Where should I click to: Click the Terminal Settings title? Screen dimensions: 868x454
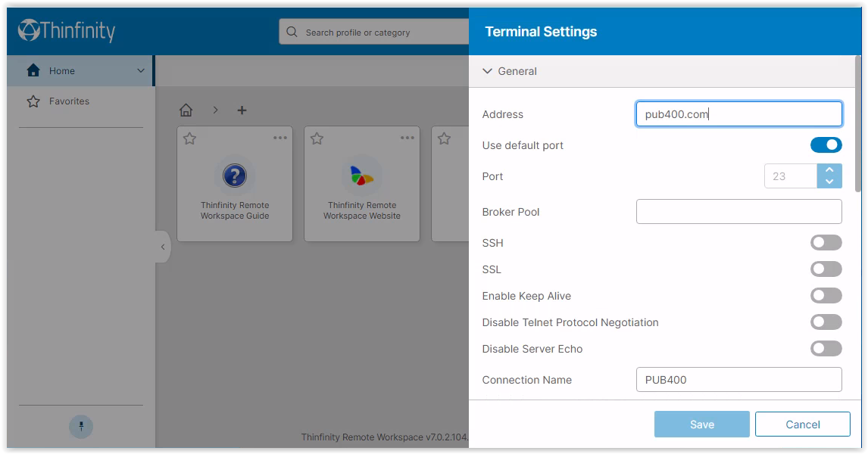click(x=541, y=32)
